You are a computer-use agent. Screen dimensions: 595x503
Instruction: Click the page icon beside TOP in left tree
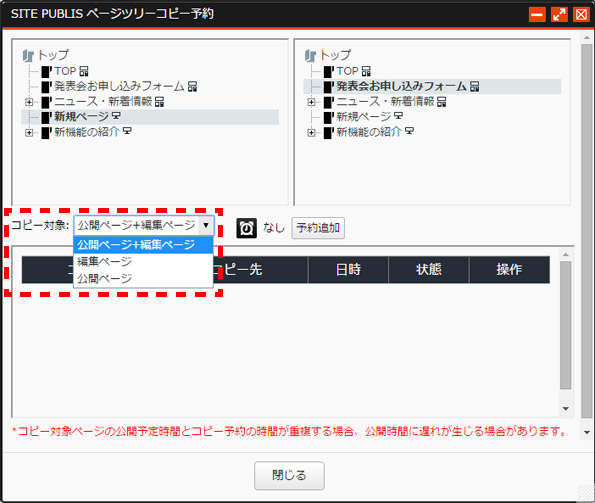46,71
